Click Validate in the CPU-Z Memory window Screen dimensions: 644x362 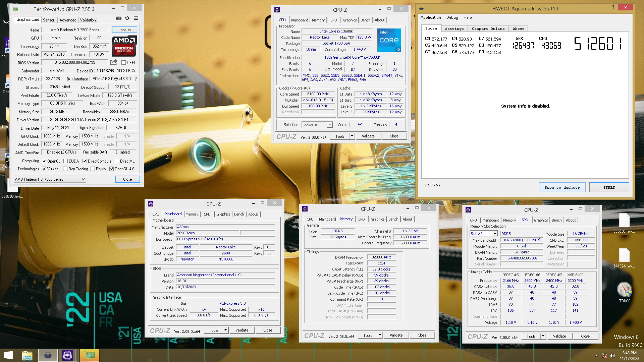click(396, 335)
